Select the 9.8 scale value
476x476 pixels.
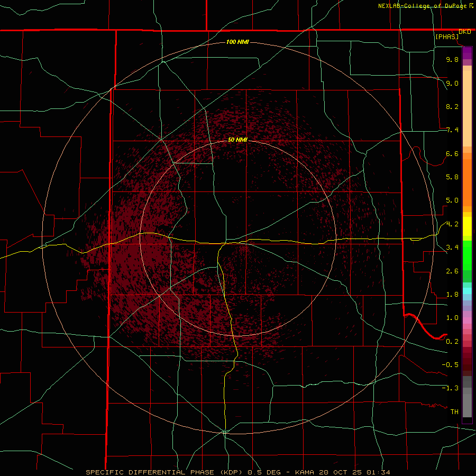452,59
